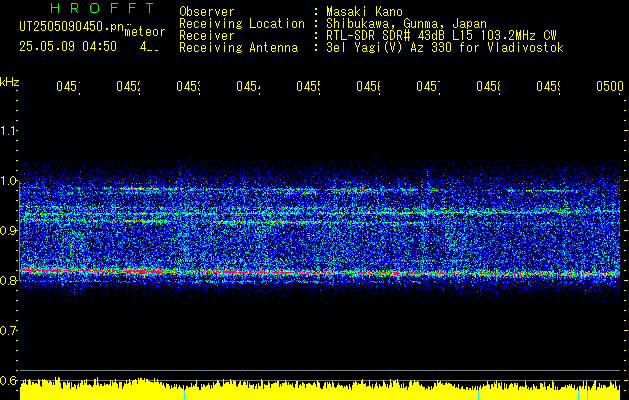Image resolution: width=629 pixels, height=400 pixels.
Task: Click the 1.0 frequency axis label
Action: 8,181
